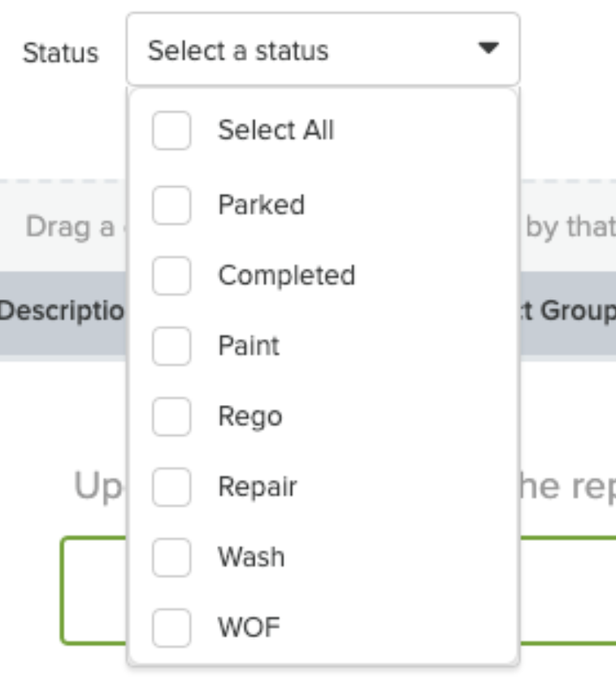Viewport: 616px width, 688px height.
Task: Enable the Paint status checkbox
Action: click(171, 345)
